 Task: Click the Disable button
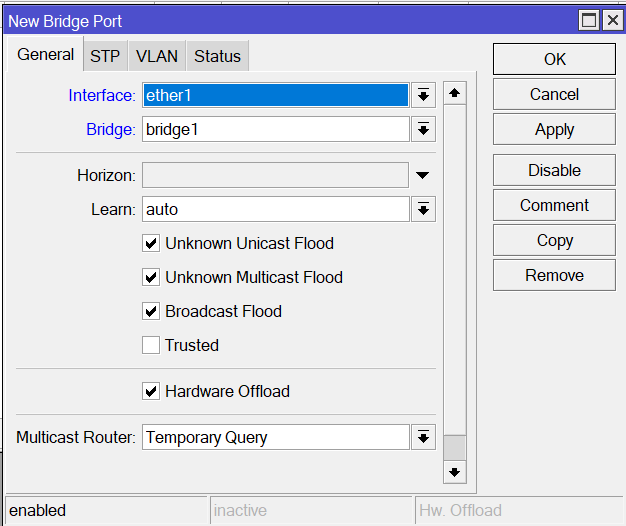554,170
